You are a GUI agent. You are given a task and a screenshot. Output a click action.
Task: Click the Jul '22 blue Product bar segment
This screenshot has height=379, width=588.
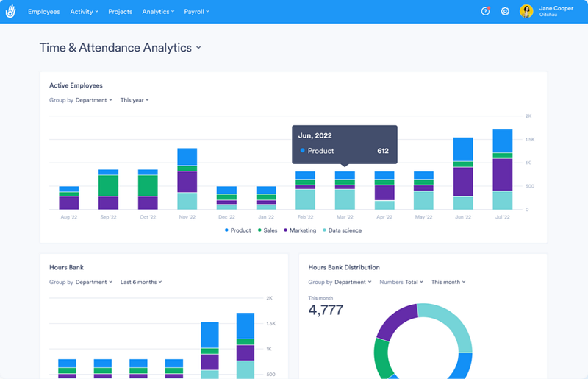pos(503,141)
